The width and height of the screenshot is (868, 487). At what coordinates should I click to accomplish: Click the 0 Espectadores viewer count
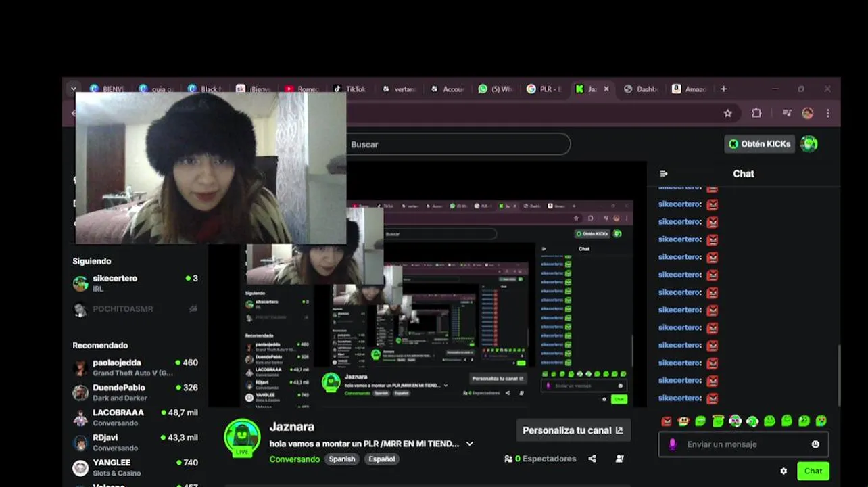(540, 459)
